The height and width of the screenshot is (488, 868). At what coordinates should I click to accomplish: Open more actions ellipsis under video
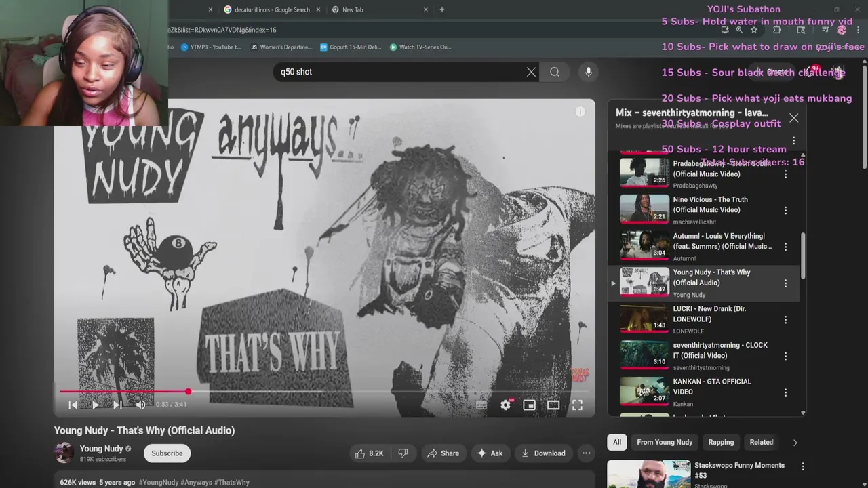point(586,453)
